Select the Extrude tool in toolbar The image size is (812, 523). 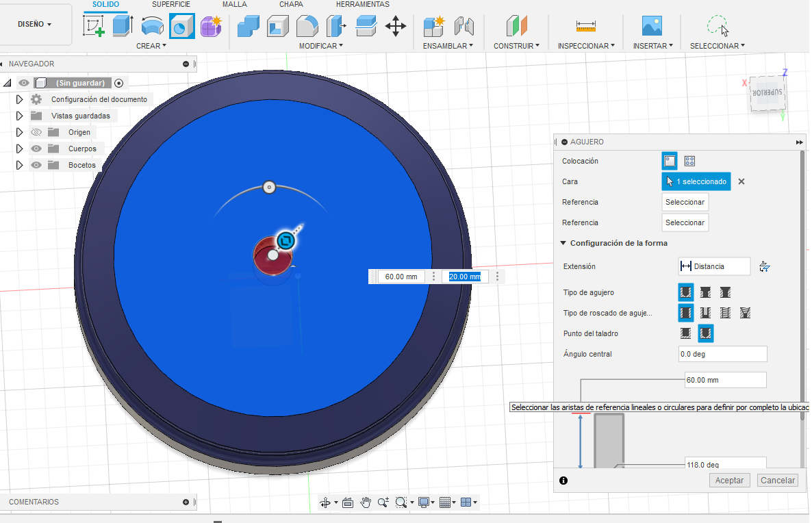pos(123,27)
